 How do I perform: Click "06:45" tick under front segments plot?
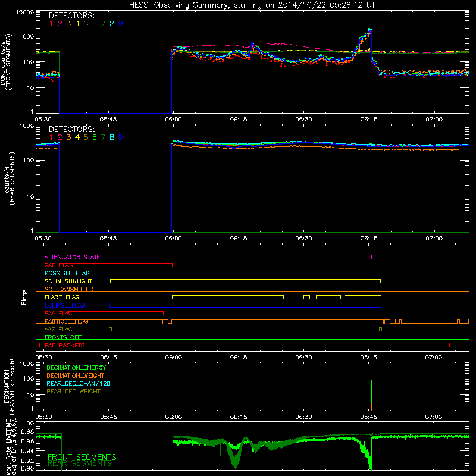point(368,120)
